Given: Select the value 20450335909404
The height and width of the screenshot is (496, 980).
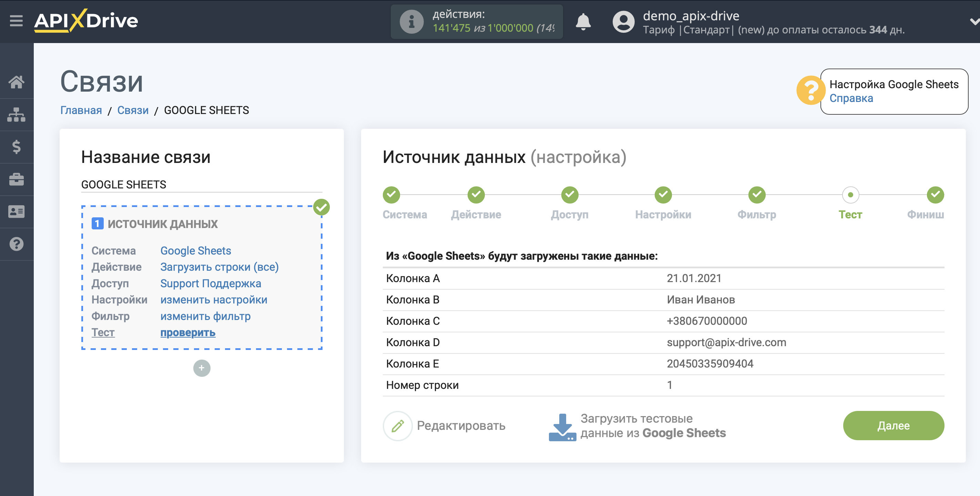Looking at the screenshot, I should [x=710, y=364].
